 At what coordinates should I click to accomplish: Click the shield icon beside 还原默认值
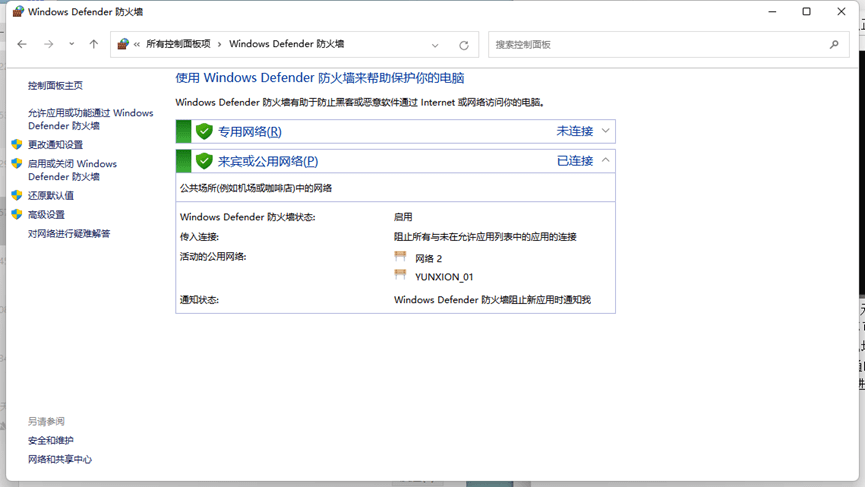[x=17, y=195]
